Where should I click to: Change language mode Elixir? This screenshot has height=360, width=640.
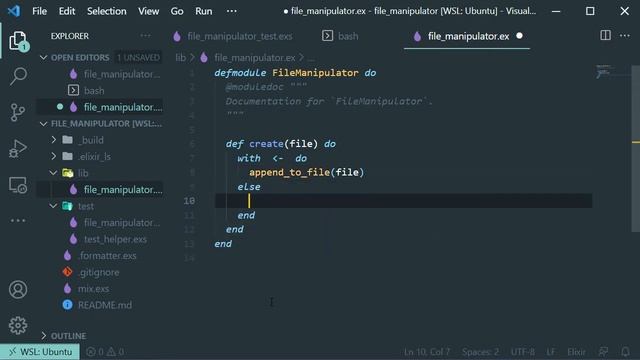[x=576, y=351]
